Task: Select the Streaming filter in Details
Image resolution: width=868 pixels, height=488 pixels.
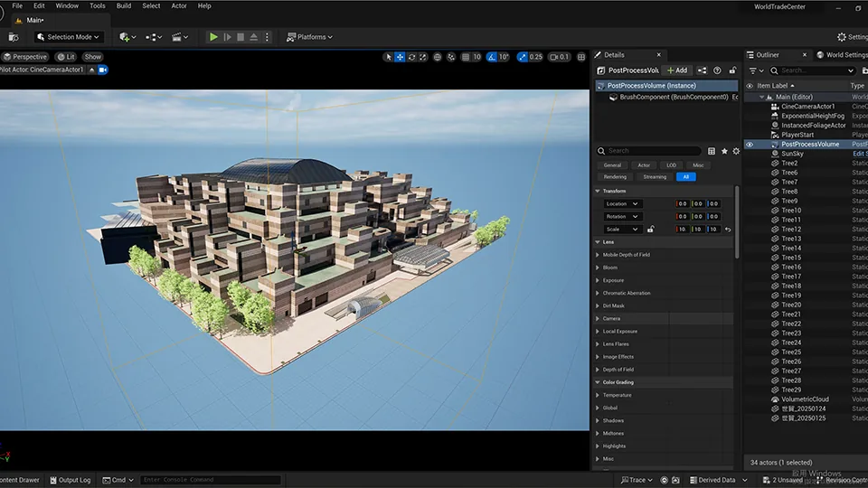Action: pyautogui.click(x=655, y=177)
